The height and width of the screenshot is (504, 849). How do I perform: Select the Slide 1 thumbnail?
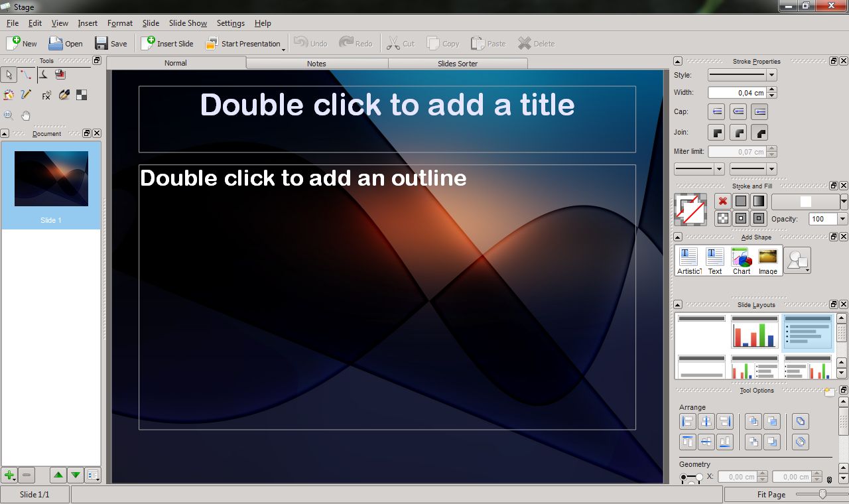[x=50, y=179]
